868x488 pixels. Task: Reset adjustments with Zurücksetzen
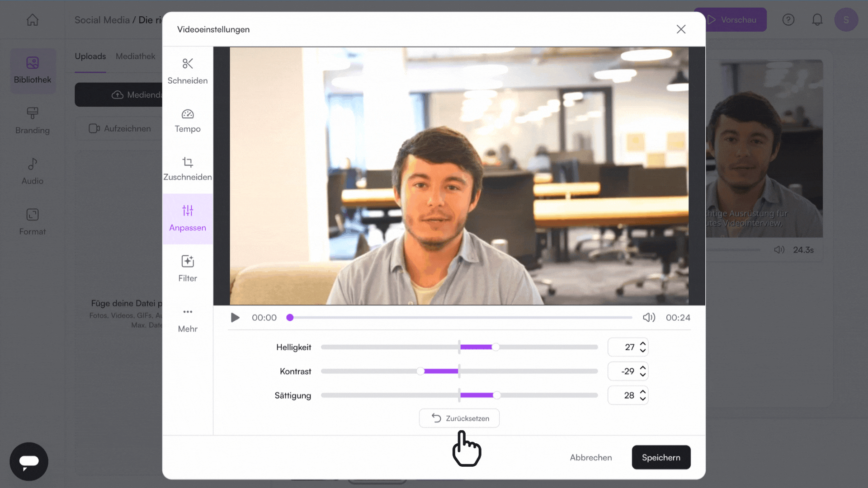459,418
